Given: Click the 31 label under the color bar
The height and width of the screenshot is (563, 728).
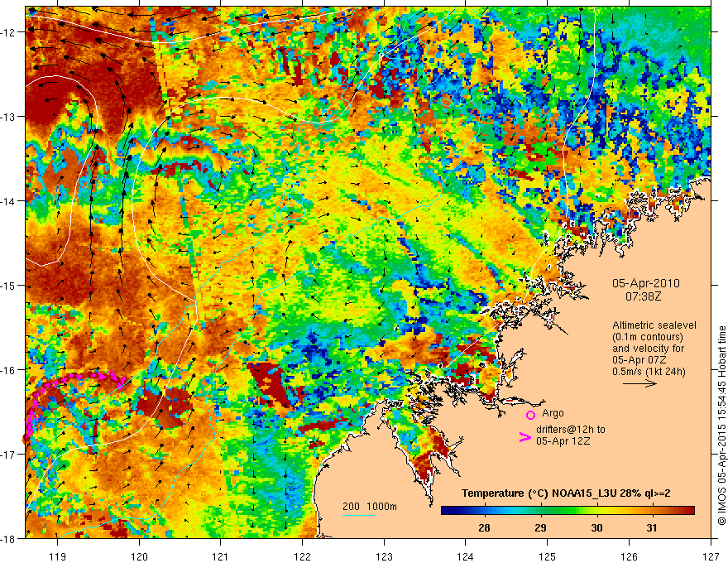Looking at the screenshot, I should point(652,527).
